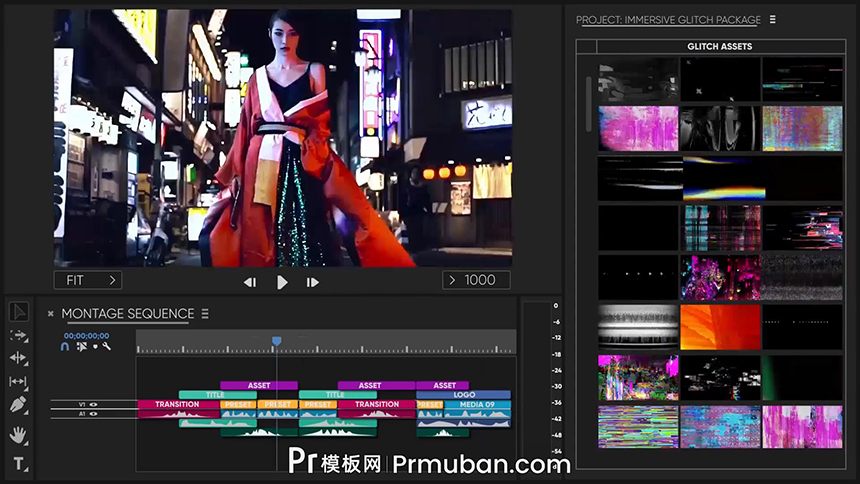Select the MEDIA 09 clip
Image resolution: width=860 pixels, height=484 pixels.
[477, 404]
